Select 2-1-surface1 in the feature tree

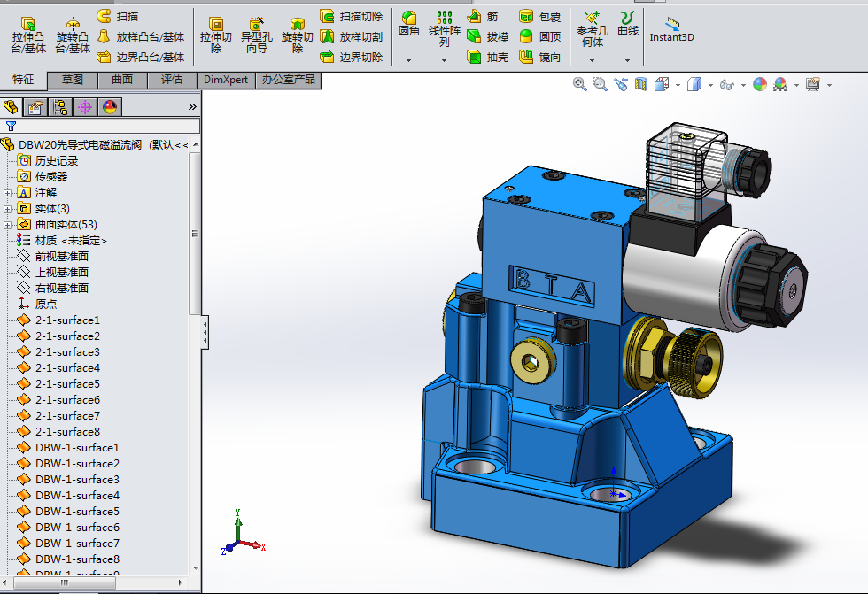coord(67,320)
